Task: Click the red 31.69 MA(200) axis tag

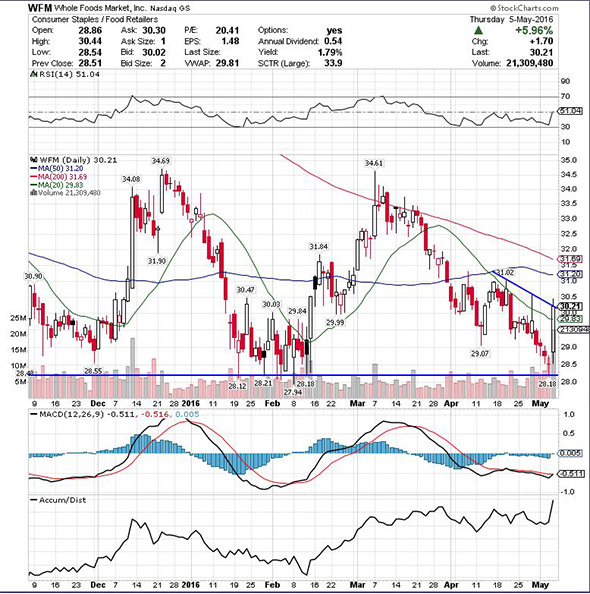Action: [571, 259]
